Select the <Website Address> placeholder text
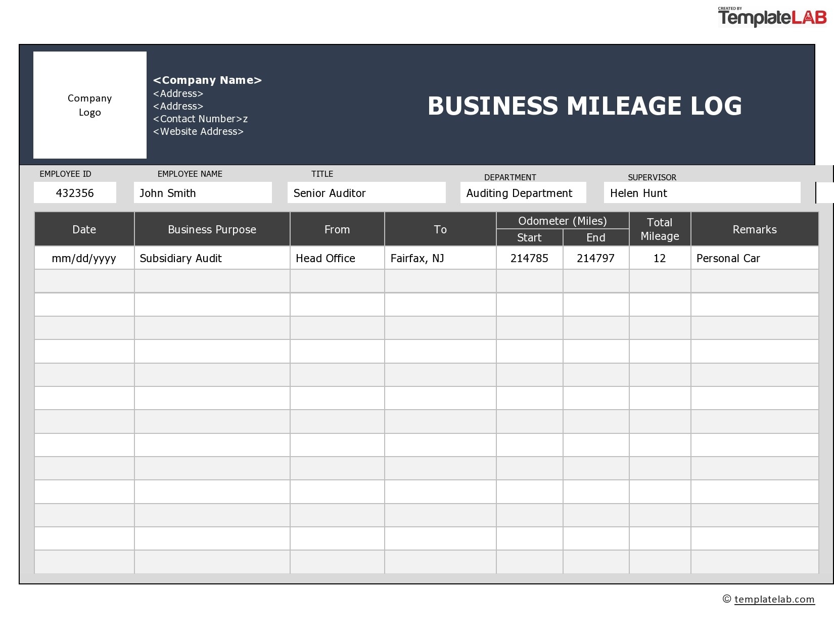The height and width of the screenshot is (644, 834). 198,131
